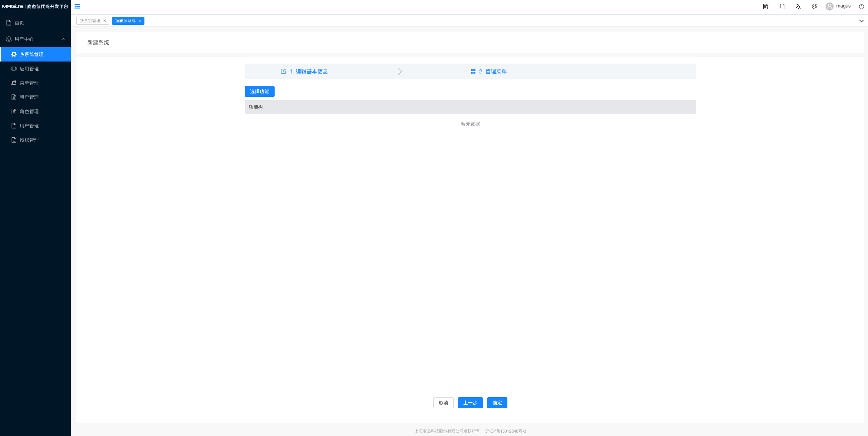The width and height of the screenshot is (868, 436).
Task: Click the 新建系统 page title
Action: pos(98,42)
